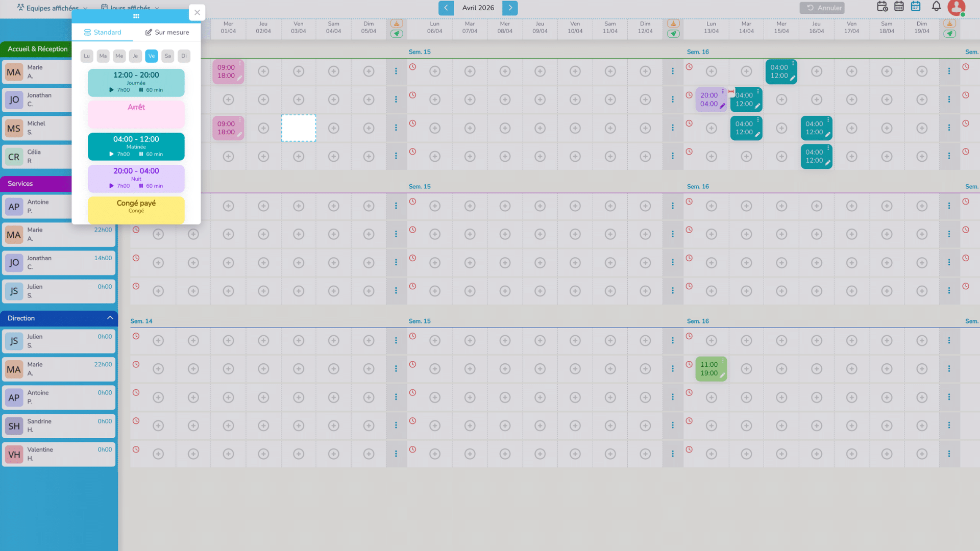The image size is (980, 551).
Task: Toggle the Sa day selector
Action: 168,56
